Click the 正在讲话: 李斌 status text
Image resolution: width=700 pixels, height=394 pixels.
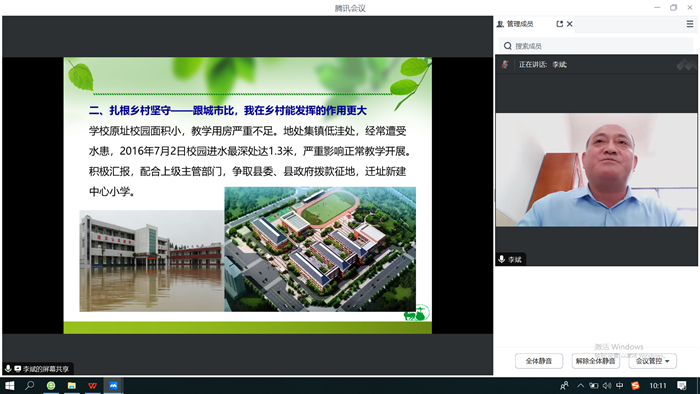pyautogui.click(x=542, y=64)
